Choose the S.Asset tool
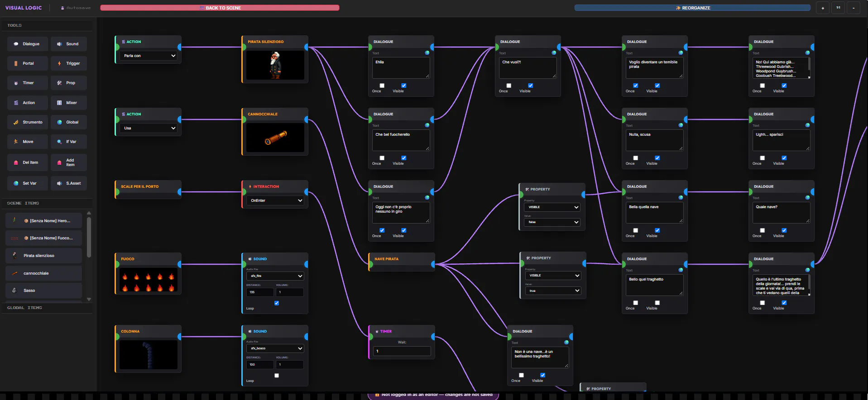 click(69, 183)
